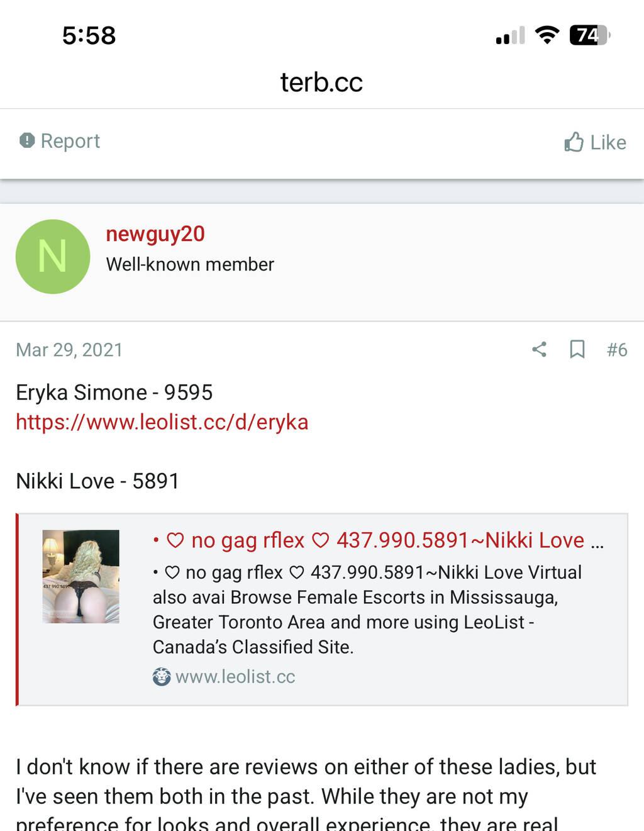Click the www.leolist.cc footer link
Image resolution: width=644 pixels, height=831 pixels.
point(235,677)
